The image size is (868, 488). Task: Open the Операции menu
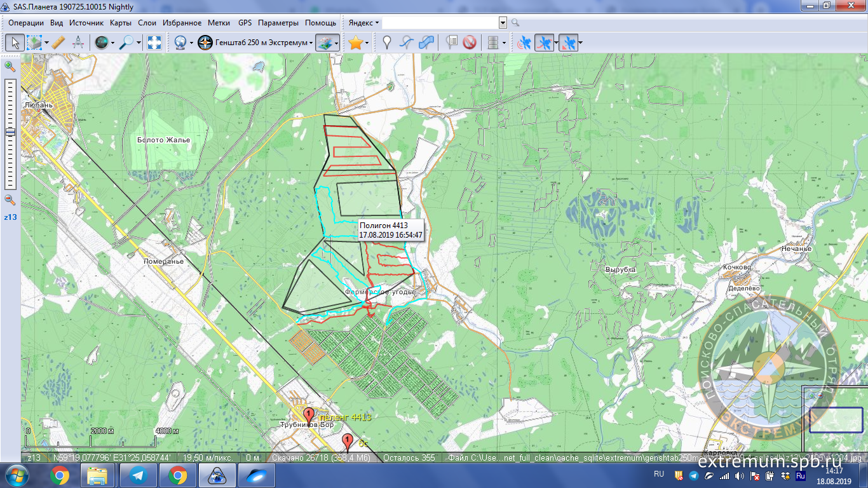[26, 23]
